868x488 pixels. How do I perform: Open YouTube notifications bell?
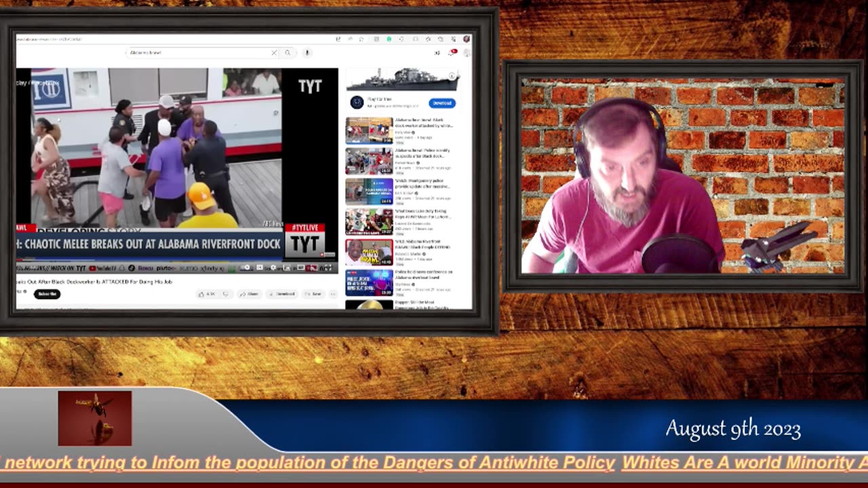coord(452,52)
